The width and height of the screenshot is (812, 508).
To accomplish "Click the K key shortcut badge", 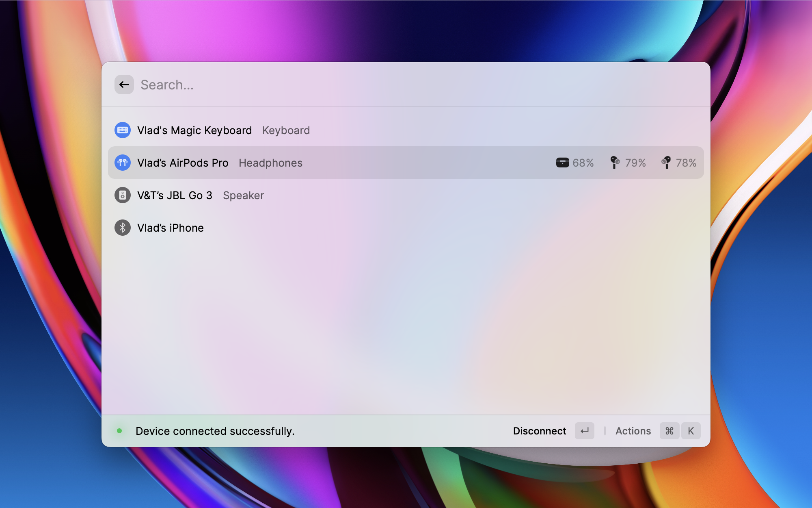I will click(x=691, y=431).
